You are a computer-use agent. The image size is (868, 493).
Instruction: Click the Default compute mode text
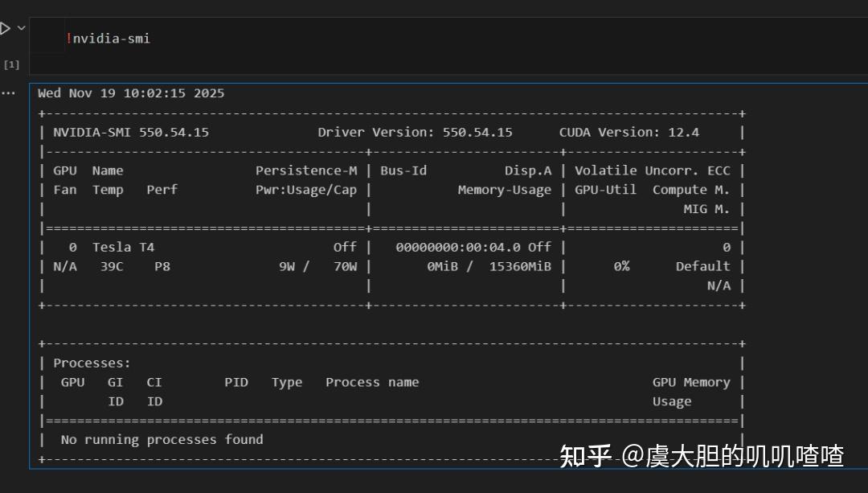tap(703, 266)
